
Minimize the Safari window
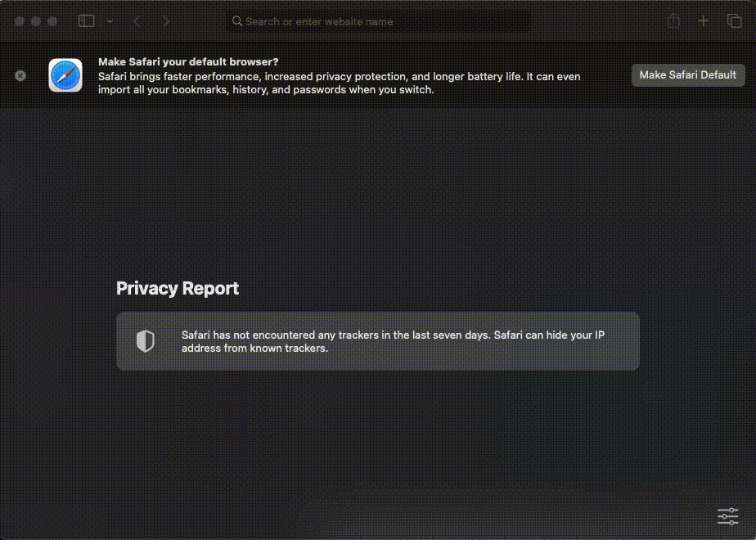36,21
